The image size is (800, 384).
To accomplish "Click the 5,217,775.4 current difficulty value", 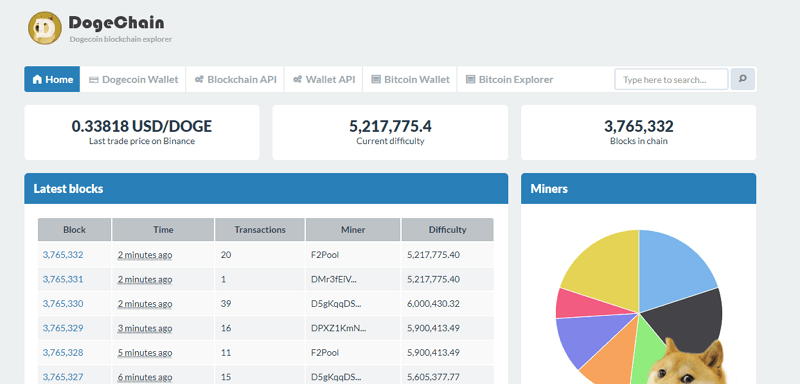I will point(390,126).
